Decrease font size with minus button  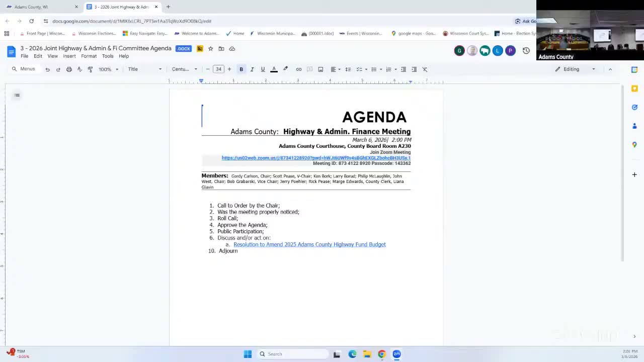point(208,69)
